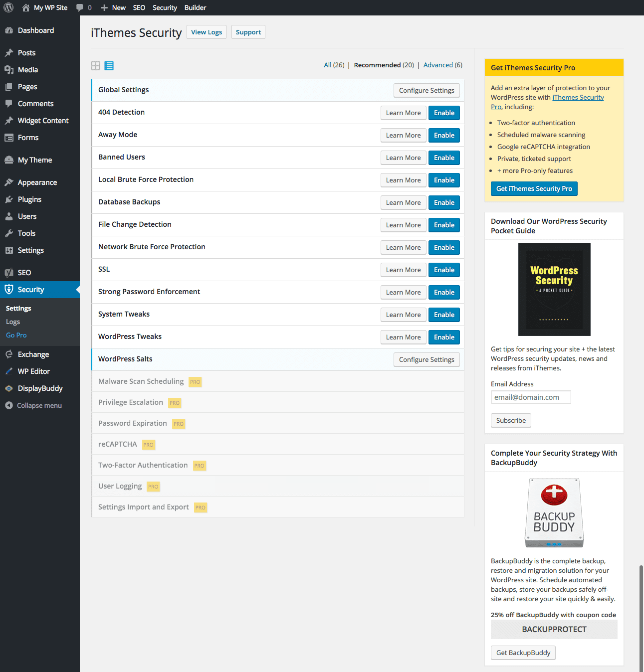Click the Tools wrench icon
644x672 pixels.
point(9,233)
